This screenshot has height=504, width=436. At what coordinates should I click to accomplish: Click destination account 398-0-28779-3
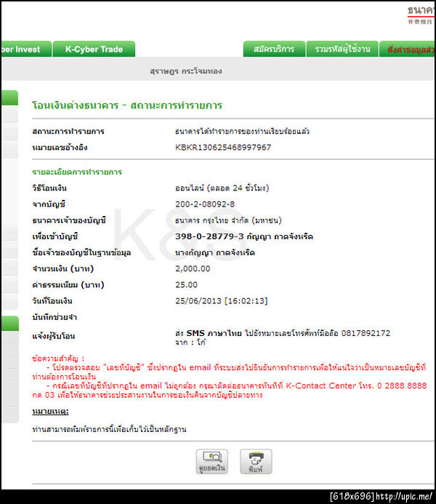[209, 236]
